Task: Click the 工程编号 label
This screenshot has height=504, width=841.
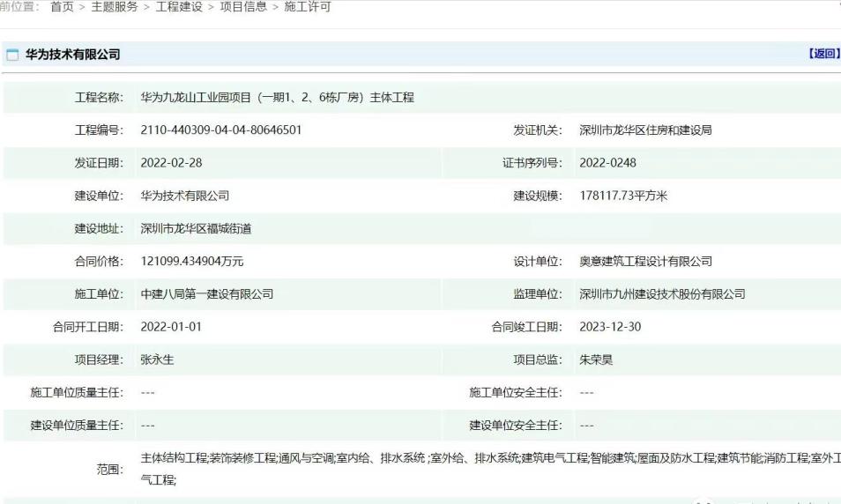Action: 99,130
